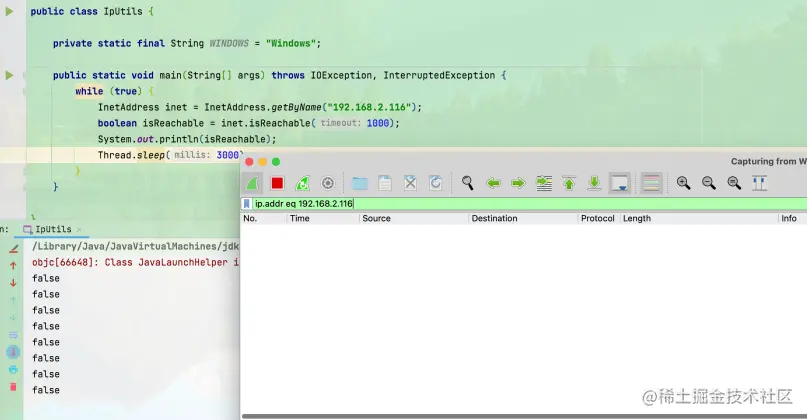
Task: Save the capture file in Wireshark
Action: [x=385, y=183]
